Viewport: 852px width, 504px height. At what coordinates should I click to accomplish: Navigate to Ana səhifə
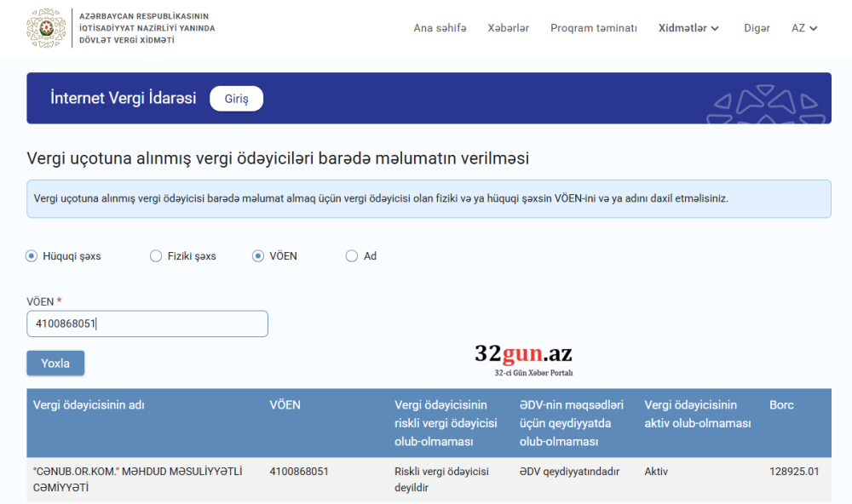click(440, 28)
